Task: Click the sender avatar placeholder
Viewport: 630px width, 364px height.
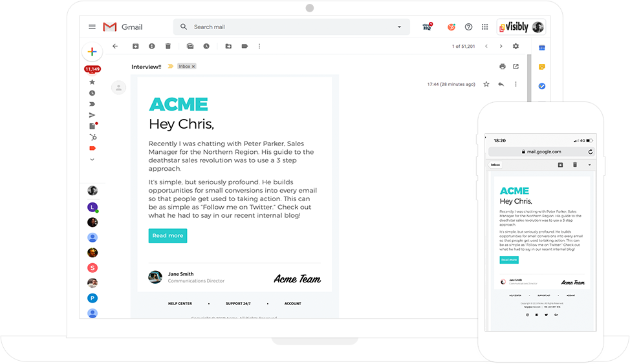Action: click(118, 87)
